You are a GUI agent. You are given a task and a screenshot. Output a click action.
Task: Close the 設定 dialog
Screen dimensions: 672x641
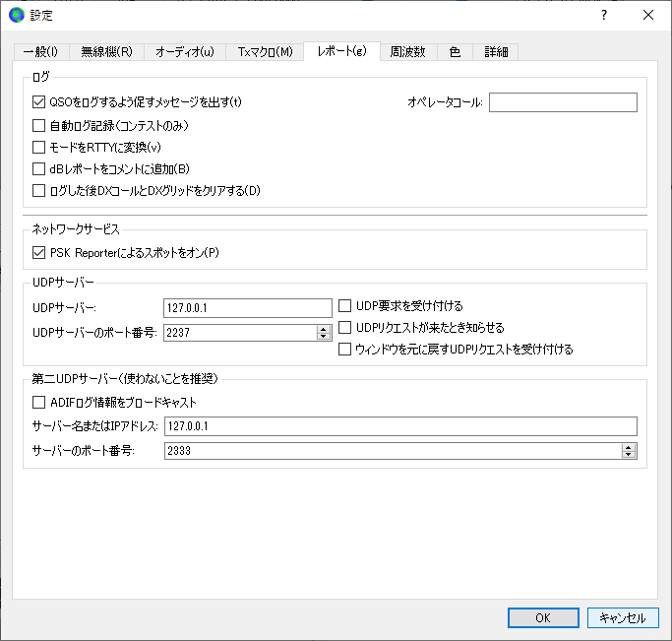[648, 15]
